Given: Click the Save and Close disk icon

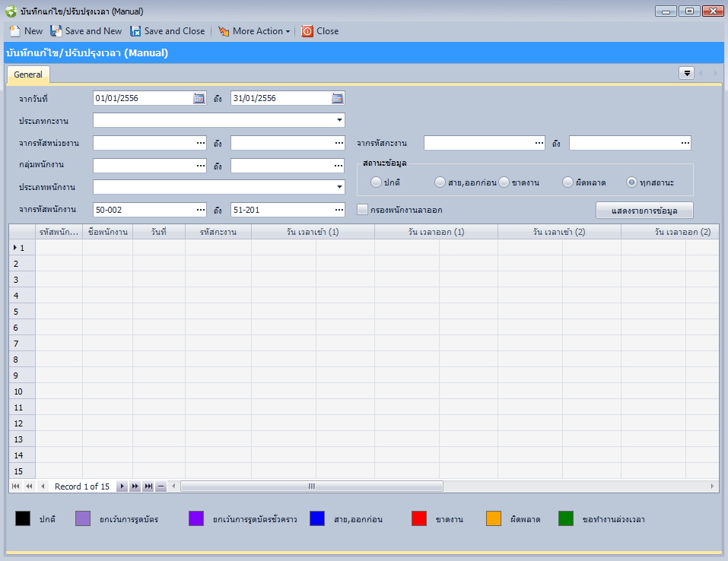Looking at the screenshot, I should point(135,31).
